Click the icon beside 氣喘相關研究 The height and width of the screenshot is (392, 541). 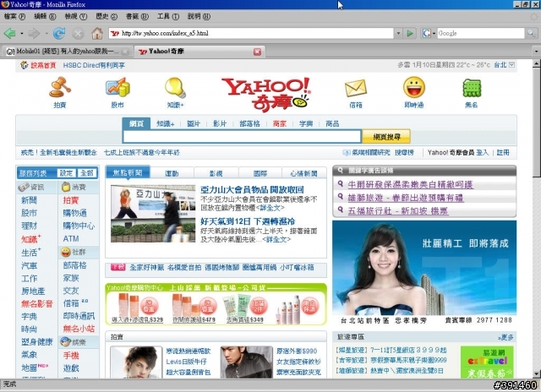pos(346,152)
